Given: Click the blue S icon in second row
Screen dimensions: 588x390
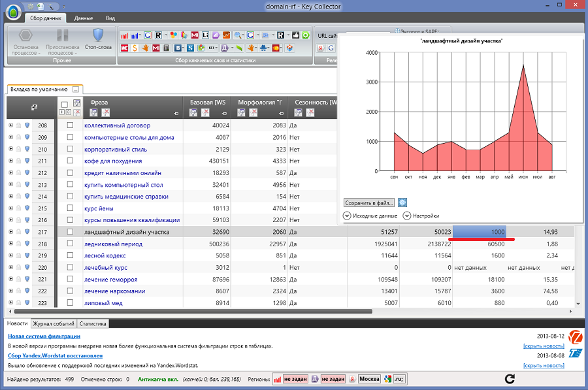Looking at the screenshot, I should [x=191, y=48].
